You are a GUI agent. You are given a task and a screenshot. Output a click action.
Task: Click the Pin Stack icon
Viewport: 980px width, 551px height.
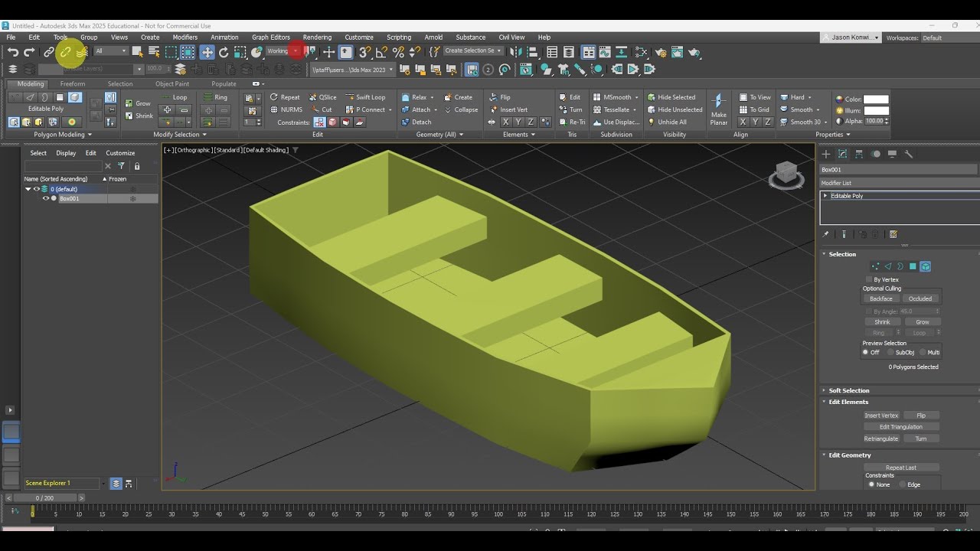[x=825, y=235]
